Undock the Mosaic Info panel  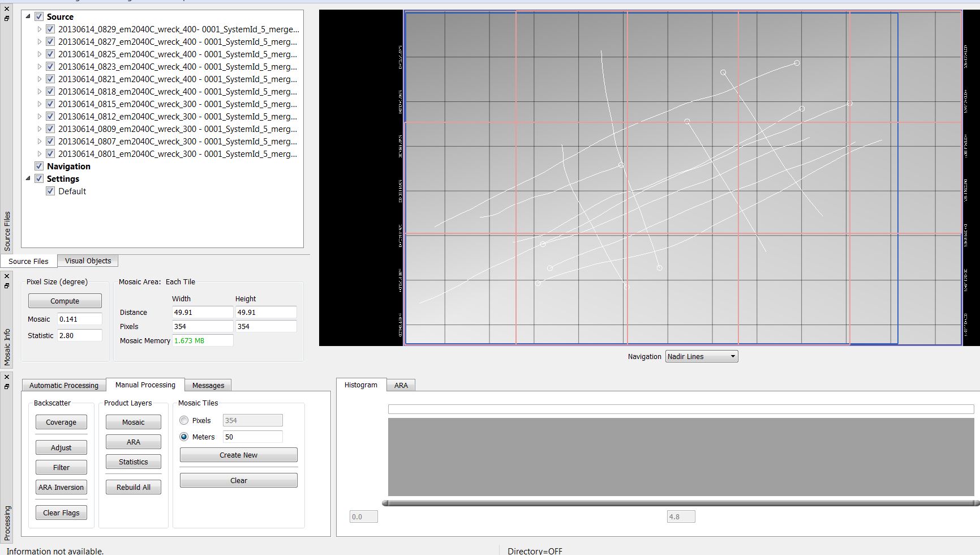(7, 285)
